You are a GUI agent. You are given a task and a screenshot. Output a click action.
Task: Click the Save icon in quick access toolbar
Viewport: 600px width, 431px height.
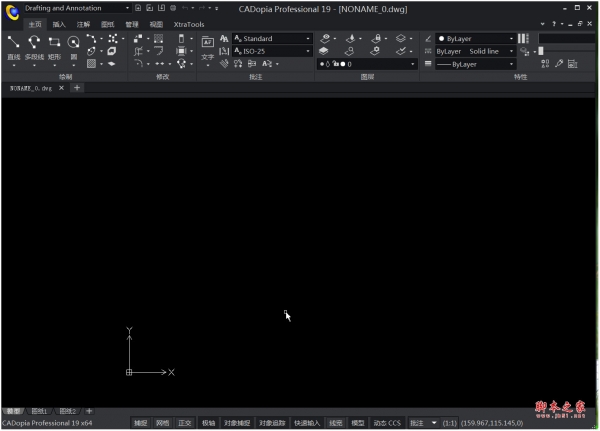(161, 8)
